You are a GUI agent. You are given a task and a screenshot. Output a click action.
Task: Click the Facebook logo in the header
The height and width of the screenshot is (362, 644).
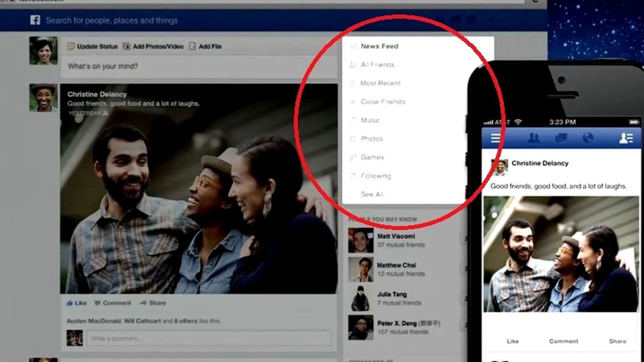pyautogui.click(x=34, y=20)
